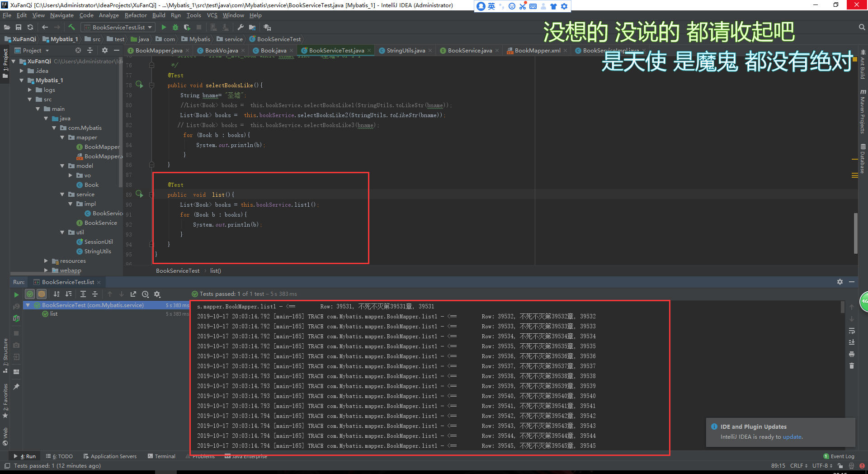Run BookServiceTest.list with green play icon

(164, 28)
